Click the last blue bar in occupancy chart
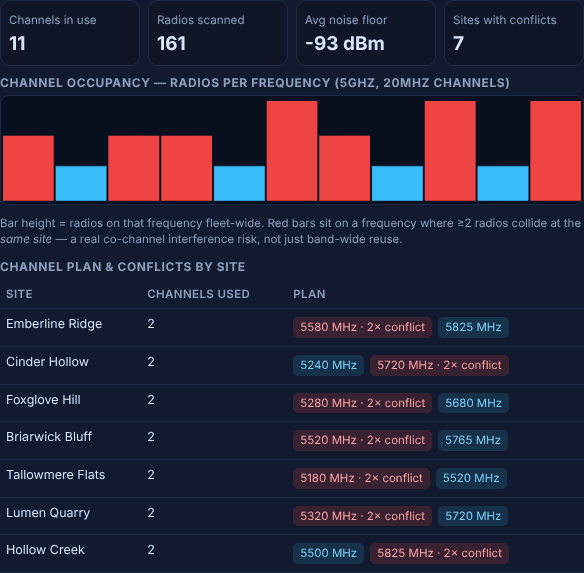Viewport: 584px width, 573px height. coord(503,183)
